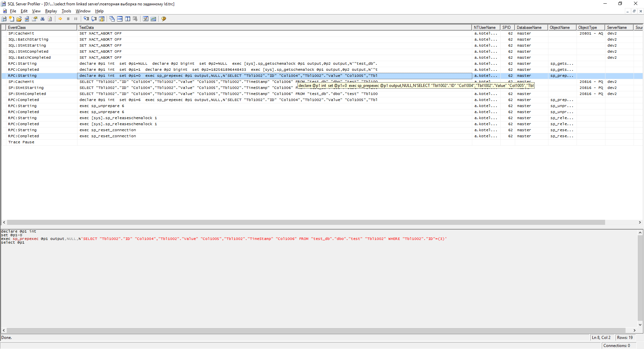The width and height of the screenshot is (644, 349).
Task: Clear the trace window via toolbar icon
Action: coord(50,19)
